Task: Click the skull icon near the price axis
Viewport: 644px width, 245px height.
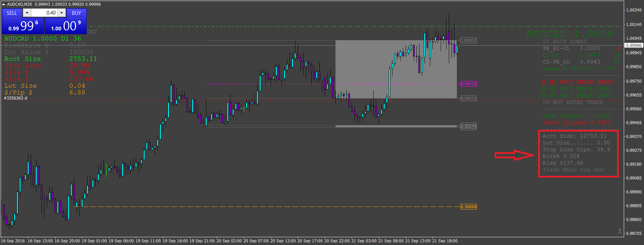Action: 620,232
